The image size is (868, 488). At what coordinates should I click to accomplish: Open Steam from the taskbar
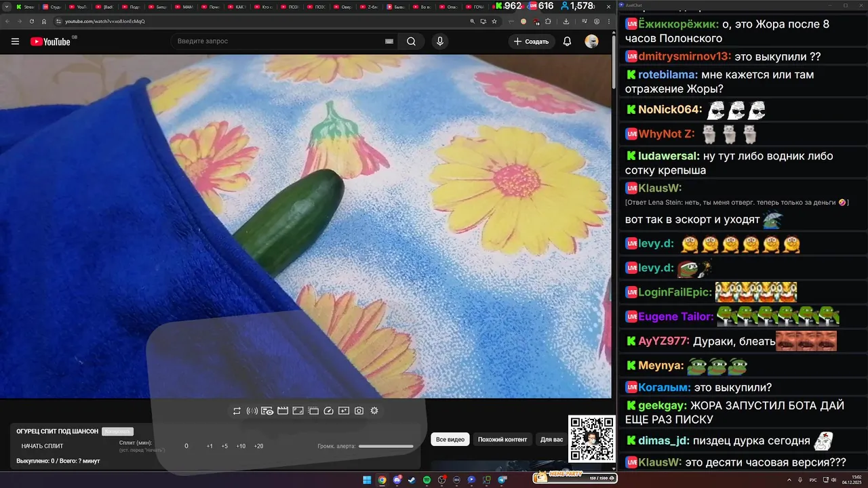[412, 480]
